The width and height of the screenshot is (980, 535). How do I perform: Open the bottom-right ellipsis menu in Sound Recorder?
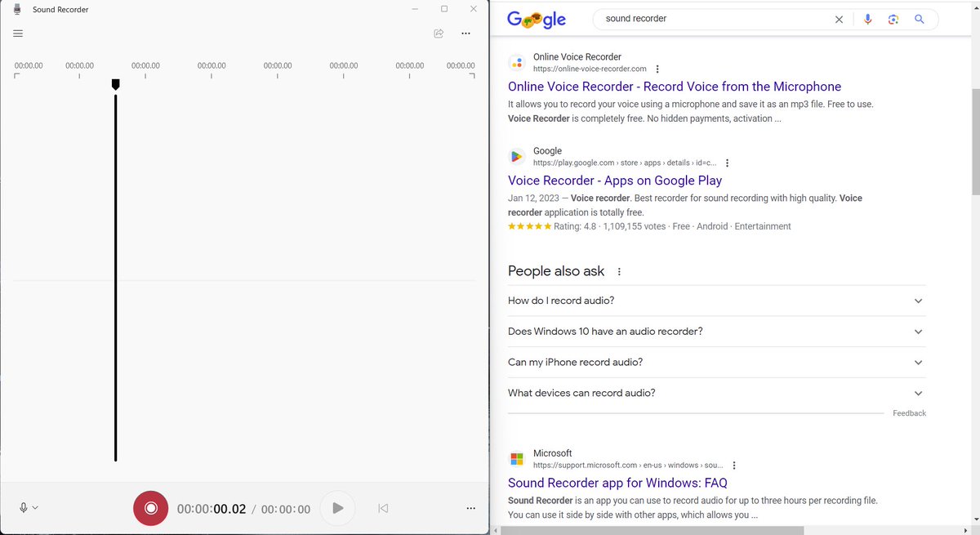[470, 508]
